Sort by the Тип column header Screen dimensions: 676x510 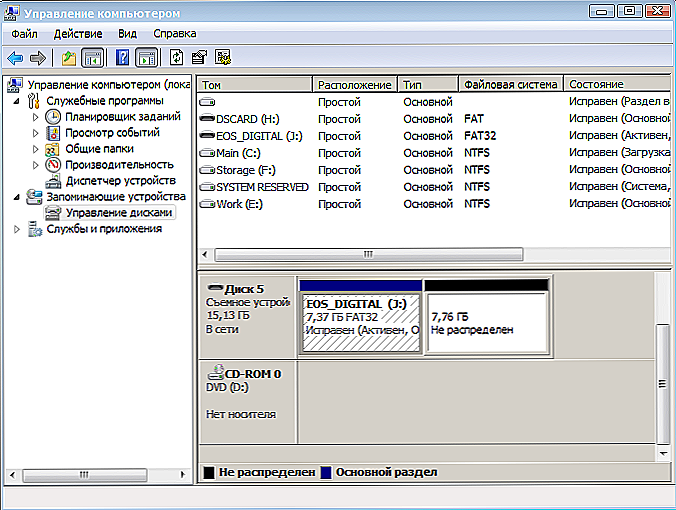(427, 84)
